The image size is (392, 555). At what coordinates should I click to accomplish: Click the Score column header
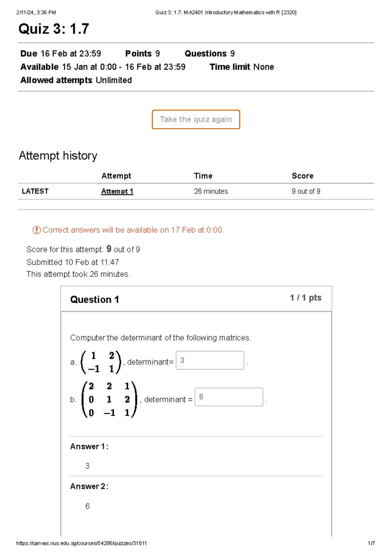[302, 176]
